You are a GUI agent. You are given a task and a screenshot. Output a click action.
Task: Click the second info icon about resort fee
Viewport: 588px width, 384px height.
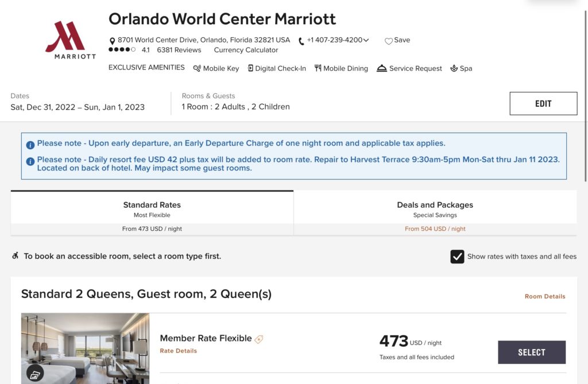[30, 162]
